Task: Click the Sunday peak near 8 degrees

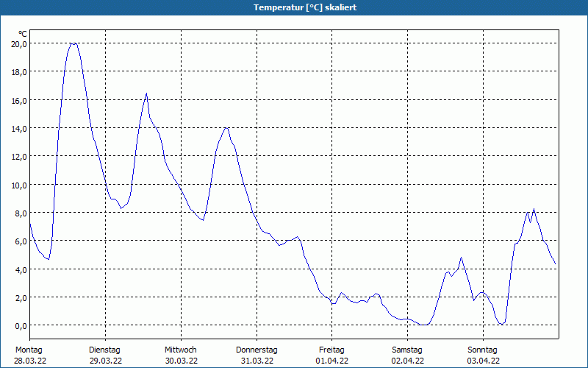Action: click(534, 210)
